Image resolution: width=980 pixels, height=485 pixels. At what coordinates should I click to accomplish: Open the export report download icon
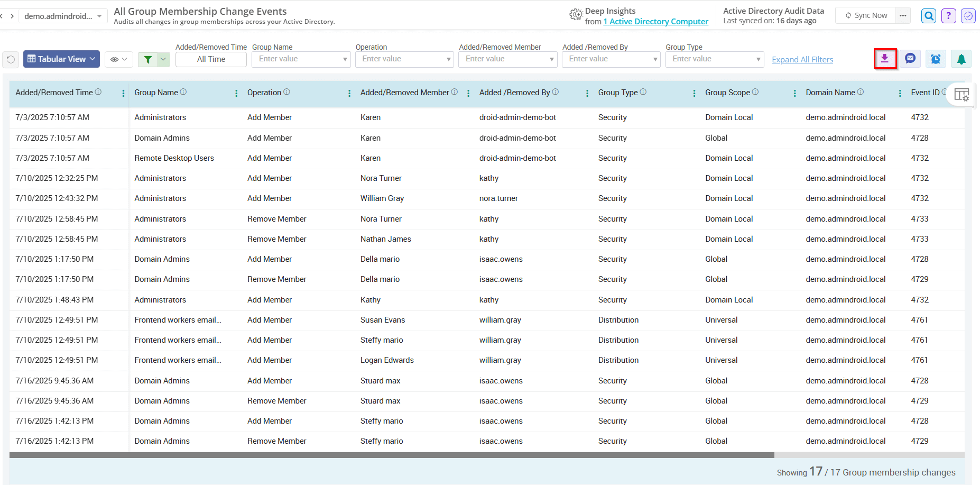[x=885, y=59]
